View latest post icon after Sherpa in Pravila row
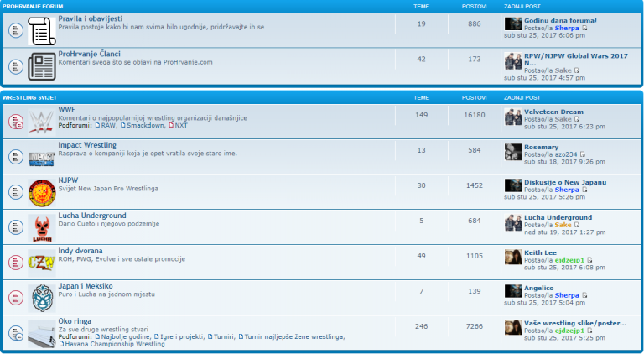644x354 pixels. click(x=584, y=29)
